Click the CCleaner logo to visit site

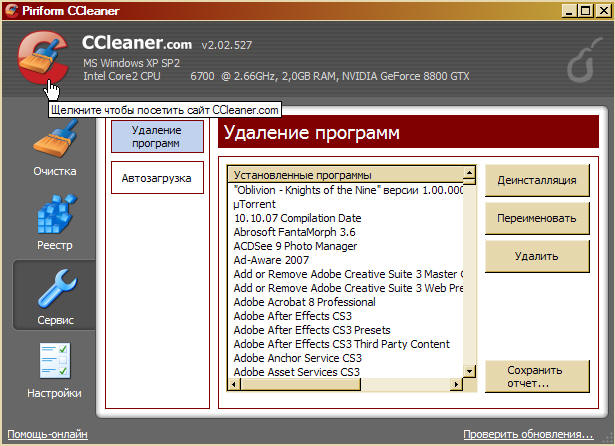(42, 58)
